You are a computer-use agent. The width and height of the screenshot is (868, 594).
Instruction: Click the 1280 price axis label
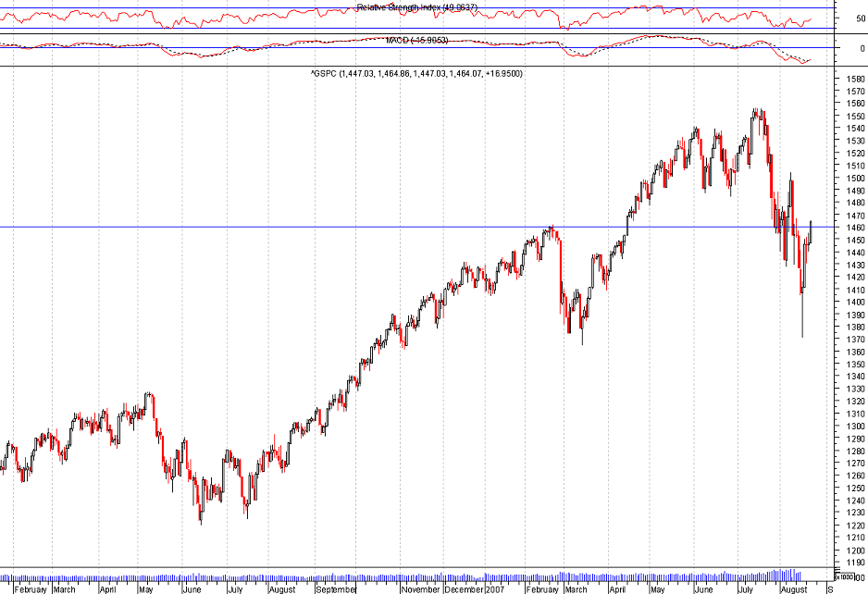coord(856,451)
